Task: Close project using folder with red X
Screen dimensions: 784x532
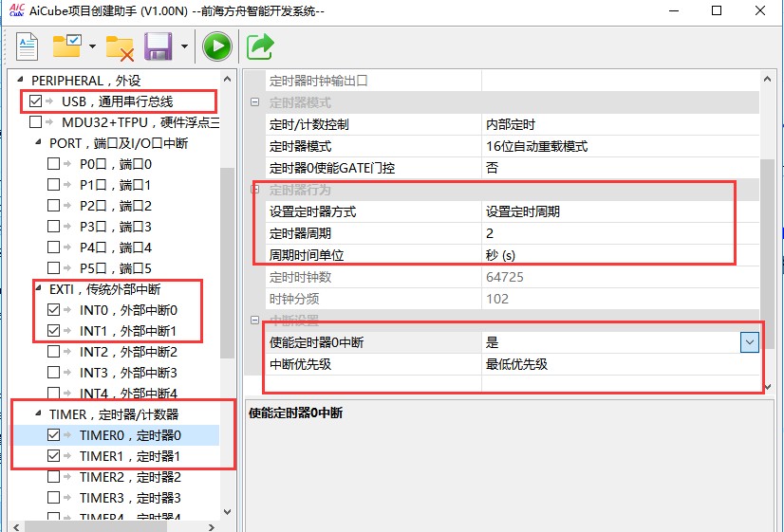Action: 120,48
